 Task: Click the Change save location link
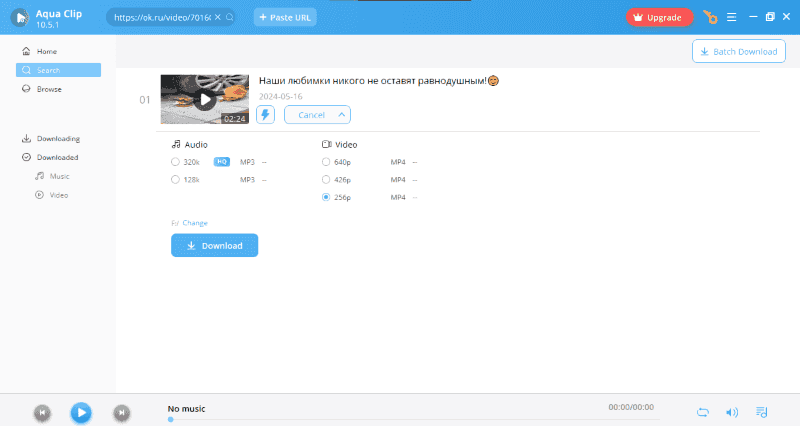[x=194, y=222]
